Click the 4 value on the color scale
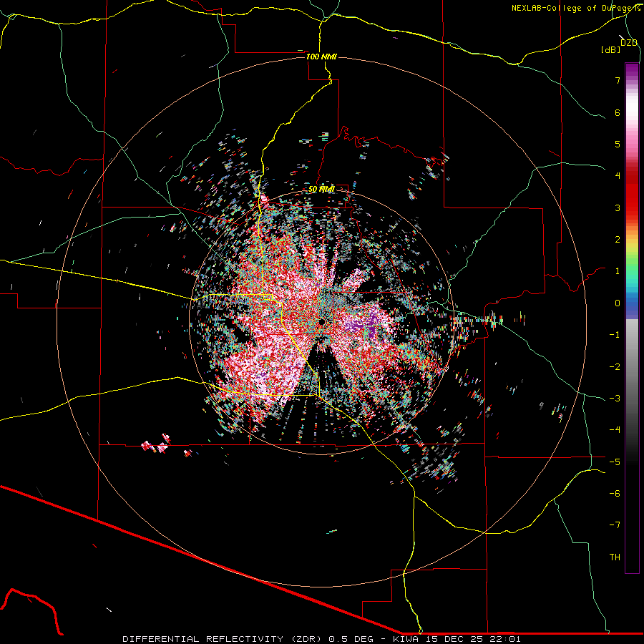 618,176
